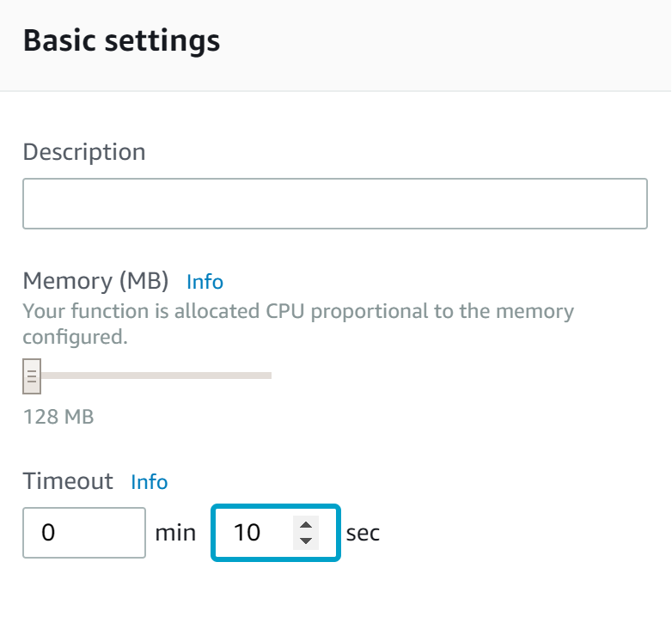Open the Info link beside Memory (MB)
Viewport: 672px width, 617px height.
[205, 282]
